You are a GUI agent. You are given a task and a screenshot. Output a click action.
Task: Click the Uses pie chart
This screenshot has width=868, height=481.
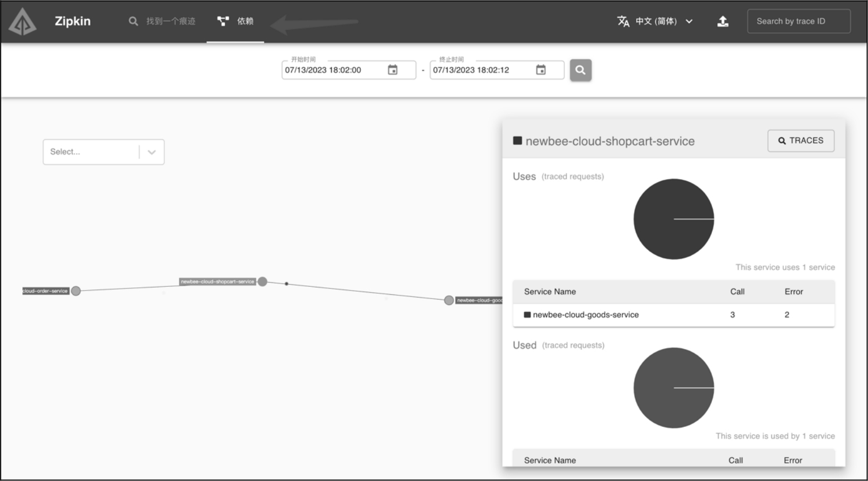pyautogui.click(x=674, y=219)
